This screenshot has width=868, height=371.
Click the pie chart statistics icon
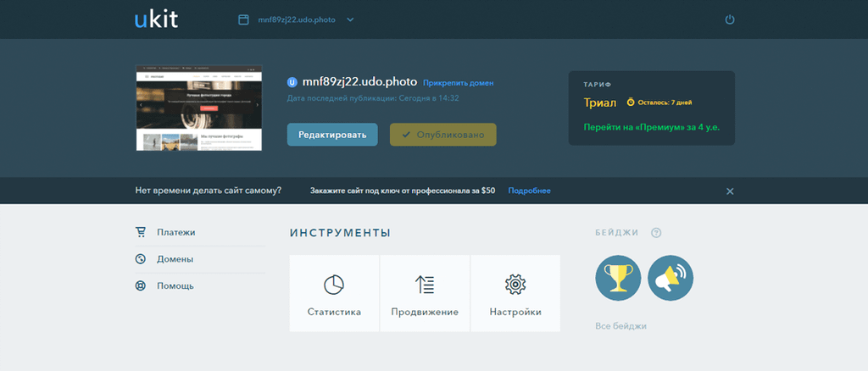pos(334,285)
